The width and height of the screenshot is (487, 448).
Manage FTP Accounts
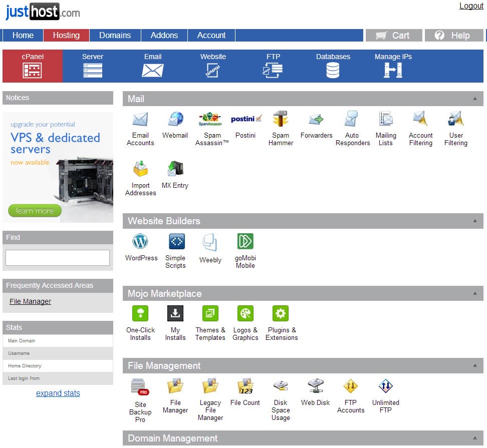coord(351,386)
